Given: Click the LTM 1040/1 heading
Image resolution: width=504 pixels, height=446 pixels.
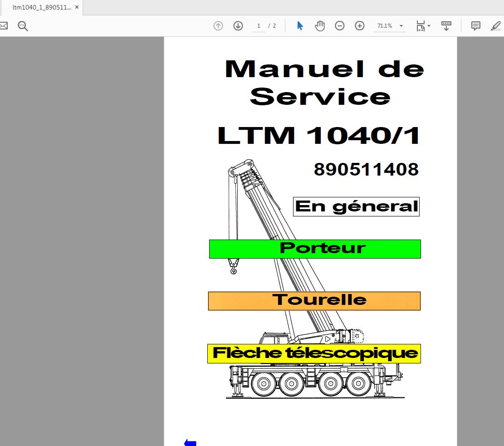Looking at the screenshot, I should pos(318,136).
